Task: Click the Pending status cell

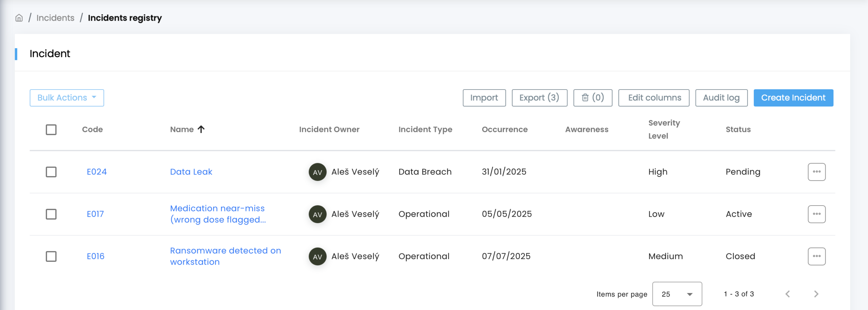Action: click(x=743, y=172)
